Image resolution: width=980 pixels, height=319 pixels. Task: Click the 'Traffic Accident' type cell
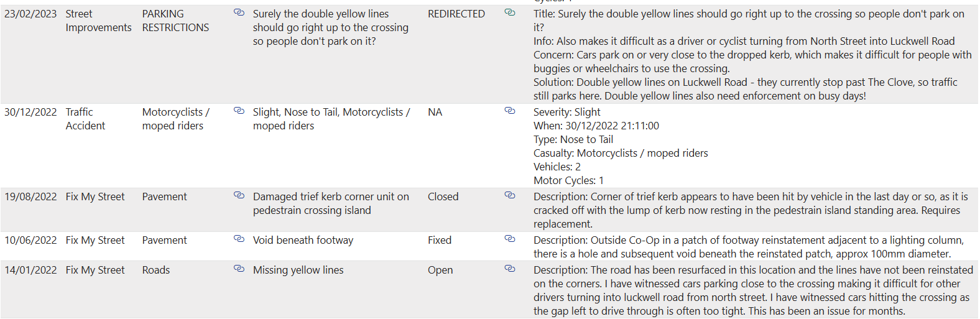pyautogui.click(x=85, y=119)
